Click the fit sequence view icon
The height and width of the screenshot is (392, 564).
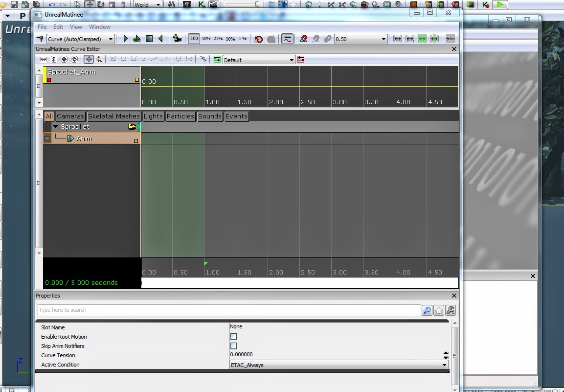398,39
